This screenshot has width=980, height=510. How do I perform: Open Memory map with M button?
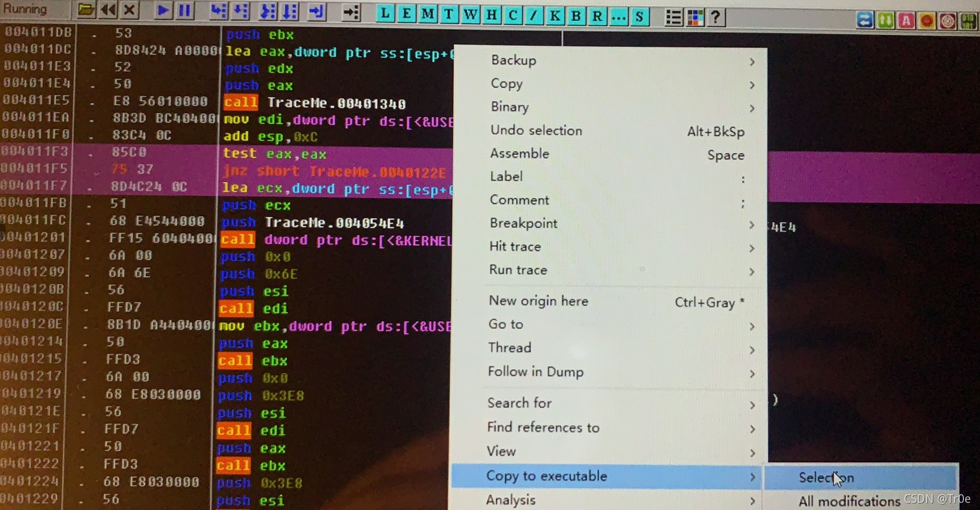(428, 14)
